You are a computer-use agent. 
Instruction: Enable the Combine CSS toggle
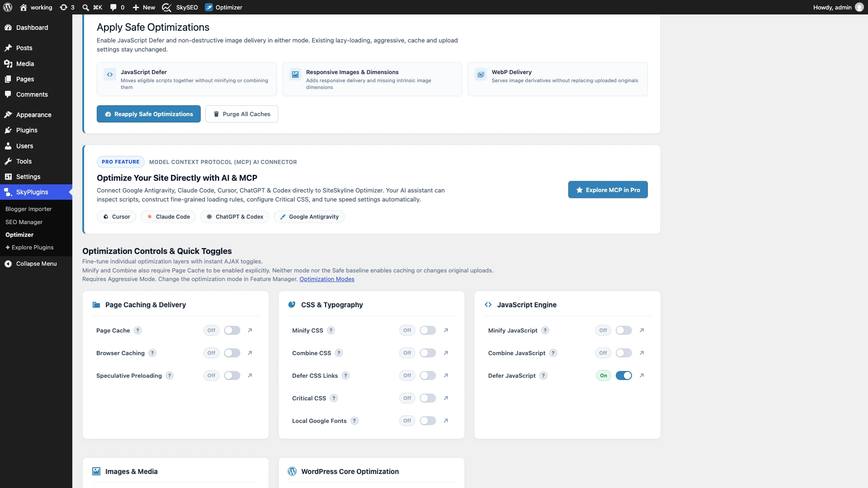pyautogui.click(x=428, y=353)
